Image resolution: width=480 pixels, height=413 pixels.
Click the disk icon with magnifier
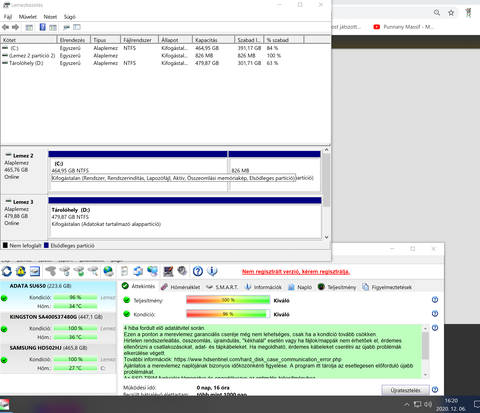click(x=93, y=271)
